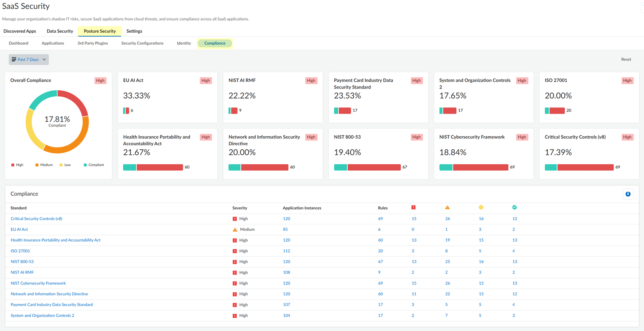Click the calendar icon in the date filter
The image size is (644, 331).
click(x=14, y=59)
